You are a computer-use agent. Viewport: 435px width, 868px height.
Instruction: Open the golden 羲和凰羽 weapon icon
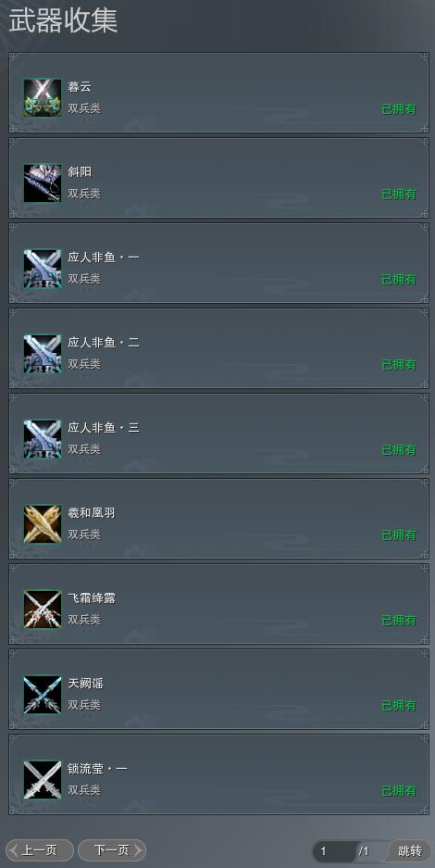coord(43,523)
